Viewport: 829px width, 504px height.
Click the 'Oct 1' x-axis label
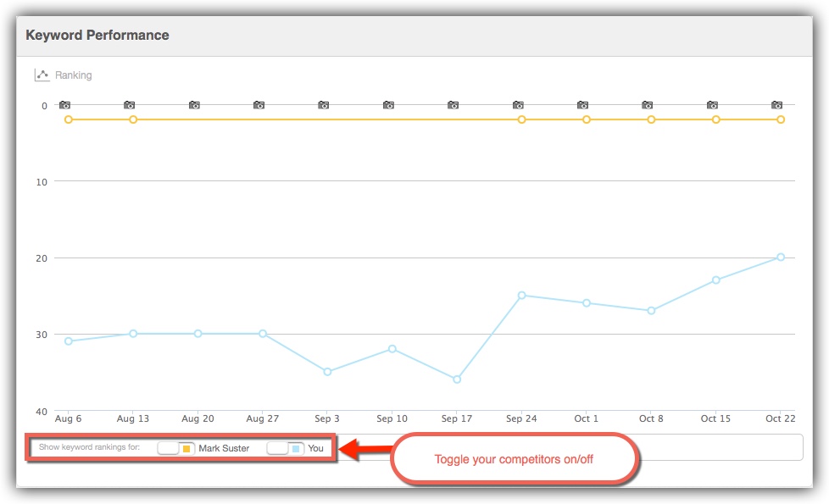(x=587, y=418)
